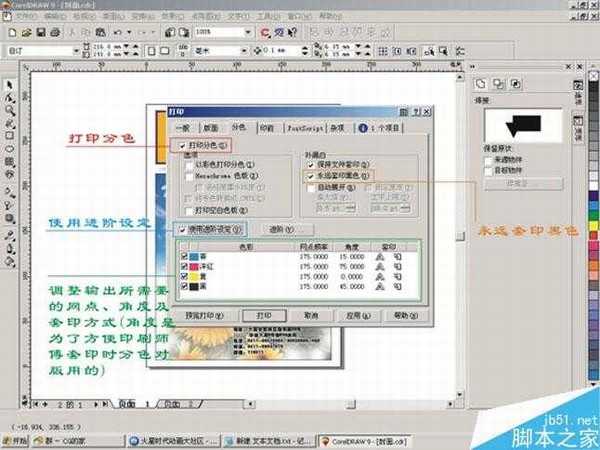Click the Import icon on the toolbar
Screen dimensions: 600x450
pyautogui.click(x=170, y=33)
